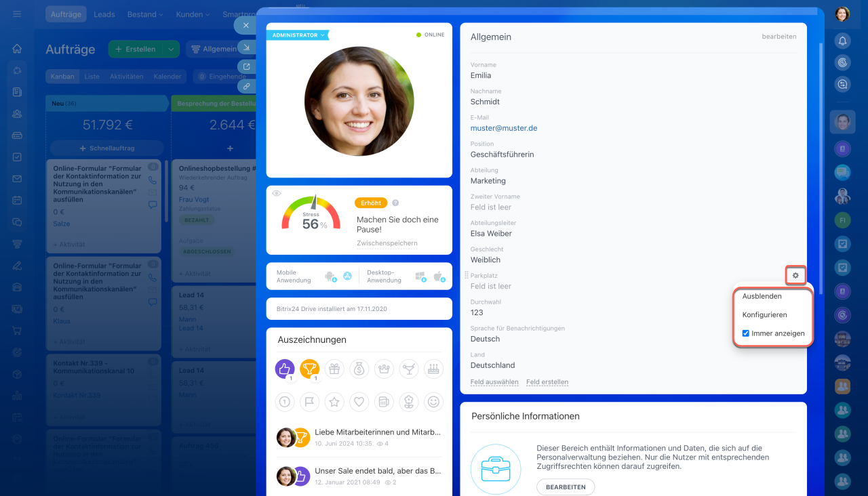Click the gear icon next to Parkplatz
Image resolution: width=868 pixels, height=496 pixels.
pyautogui.click(x=795, y=276)
